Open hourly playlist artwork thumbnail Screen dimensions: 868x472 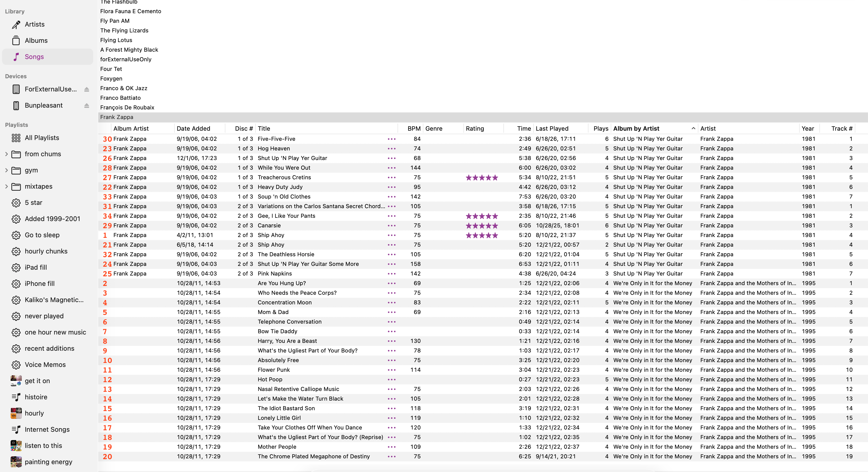click(x=16, y=413)
